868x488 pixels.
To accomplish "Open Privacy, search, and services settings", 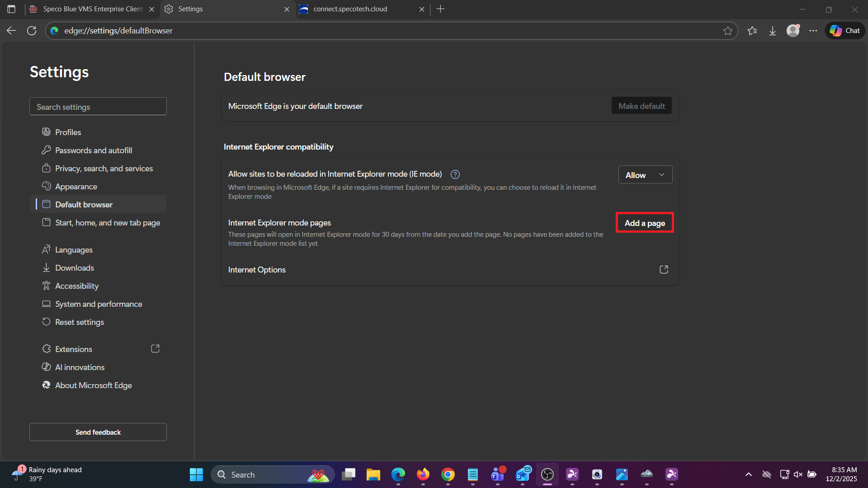I will click(x=104, y=169).
